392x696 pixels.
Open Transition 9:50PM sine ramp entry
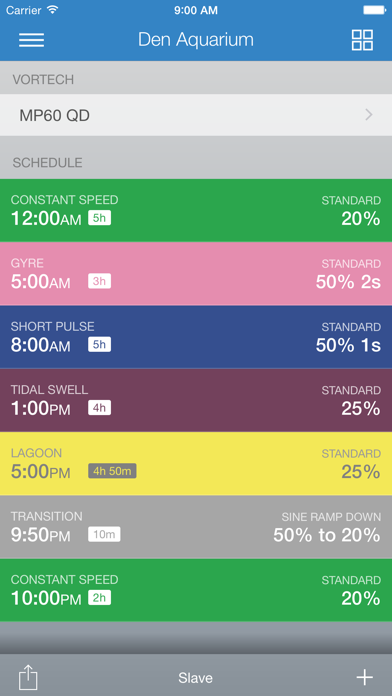pyautogui.click(x=196, y=527)
